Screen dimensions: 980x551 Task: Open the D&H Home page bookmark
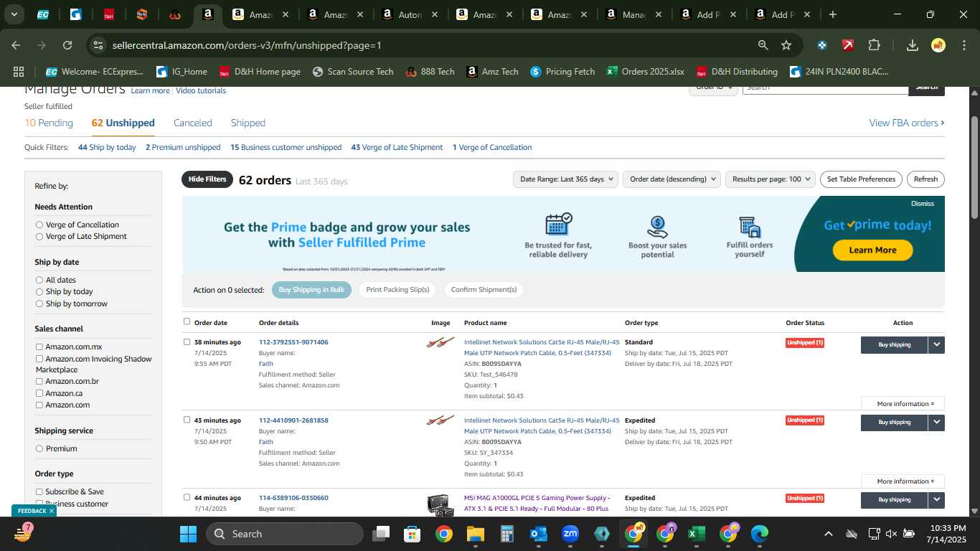[259, 72]
